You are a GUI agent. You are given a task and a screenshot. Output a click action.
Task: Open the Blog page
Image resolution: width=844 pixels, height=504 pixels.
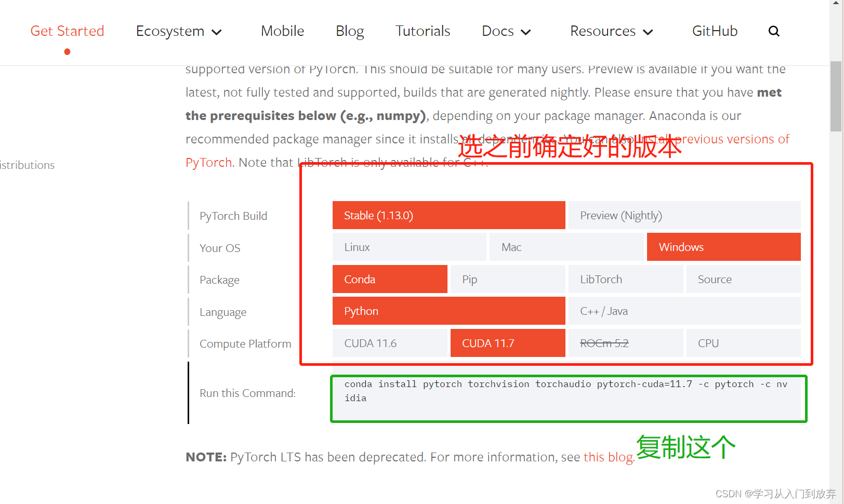350,31
